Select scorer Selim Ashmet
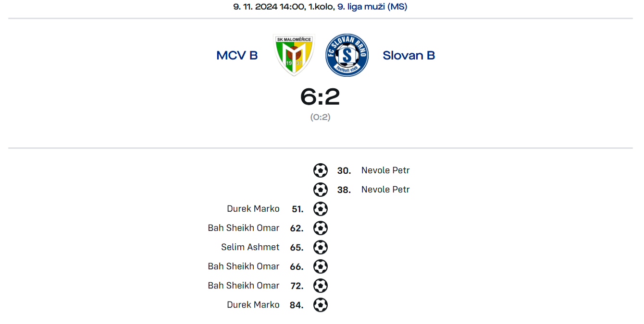644x324 pixels. point(250,247)
